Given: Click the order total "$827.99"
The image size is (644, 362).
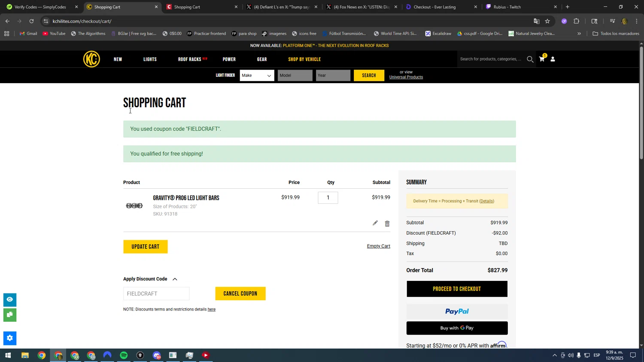Looking at the screenshot, I should [498, 271].
